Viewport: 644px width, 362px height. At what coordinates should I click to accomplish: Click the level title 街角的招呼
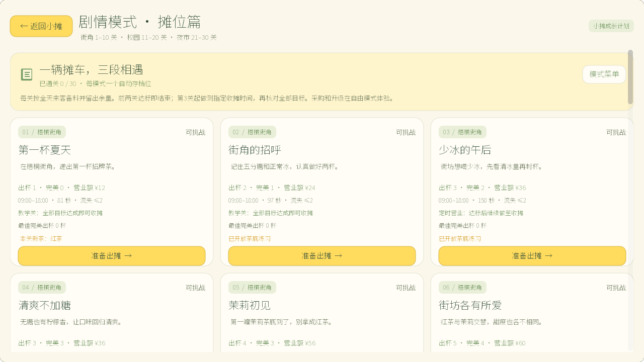[255, 150]
